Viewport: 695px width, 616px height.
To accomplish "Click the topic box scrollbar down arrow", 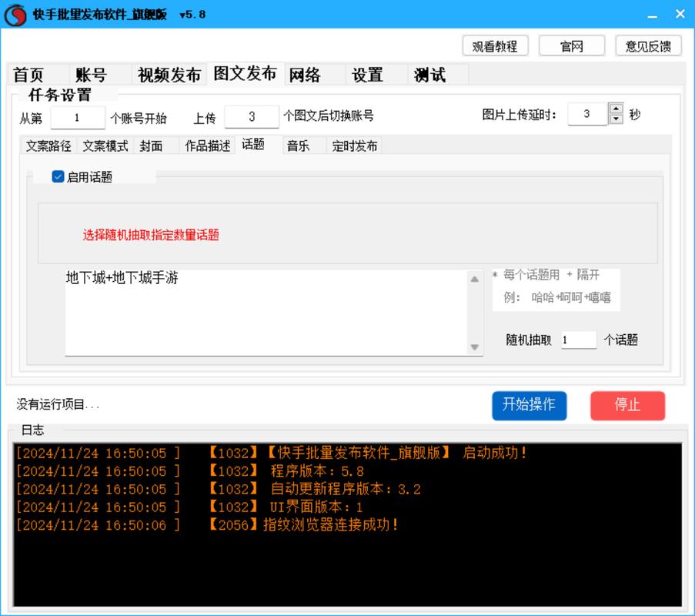I will tap(475, 346).
